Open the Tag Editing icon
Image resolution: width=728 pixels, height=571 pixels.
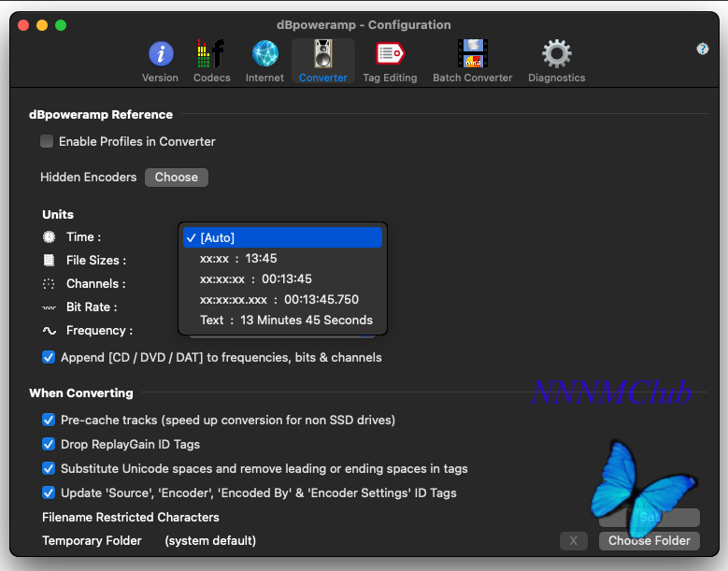[x=390, y=53]
